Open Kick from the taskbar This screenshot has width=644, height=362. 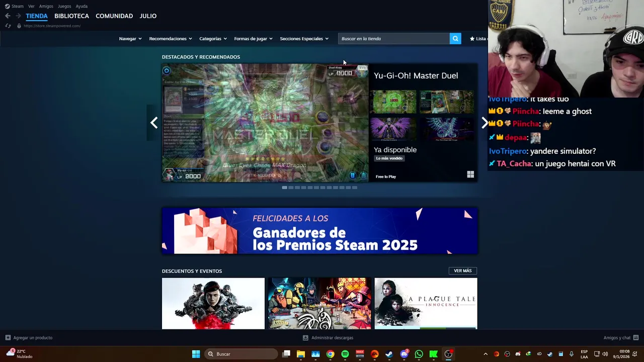coord(433,354)
